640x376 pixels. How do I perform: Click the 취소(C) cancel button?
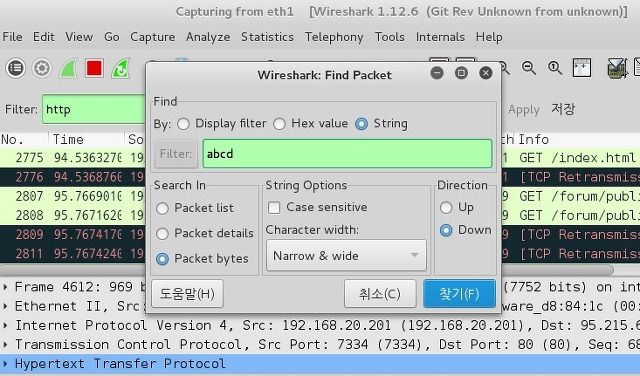pyautogui.click(x=380, y=294)
